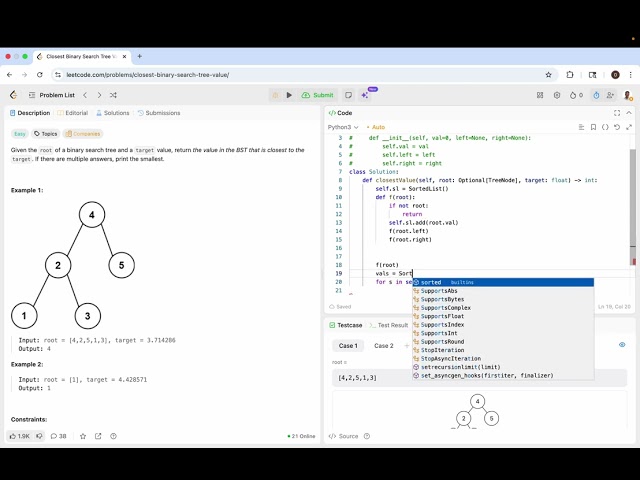Click the feedback question icon
Screen dimensions: 640x480
[x=113, y=436]
